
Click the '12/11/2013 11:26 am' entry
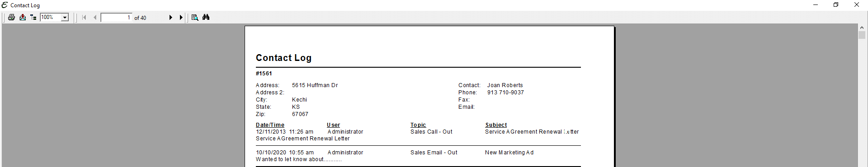point(285,132)
